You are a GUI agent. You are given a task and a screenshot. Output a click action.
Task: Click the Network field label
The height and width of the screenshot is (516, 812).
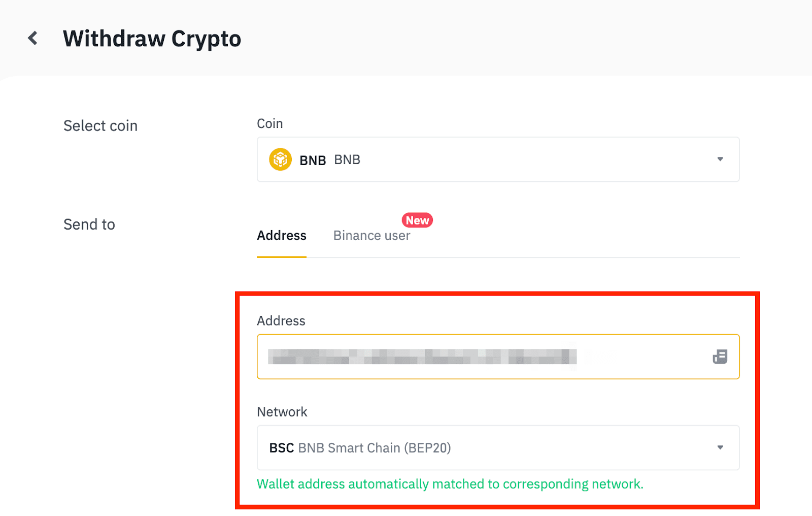282,412
